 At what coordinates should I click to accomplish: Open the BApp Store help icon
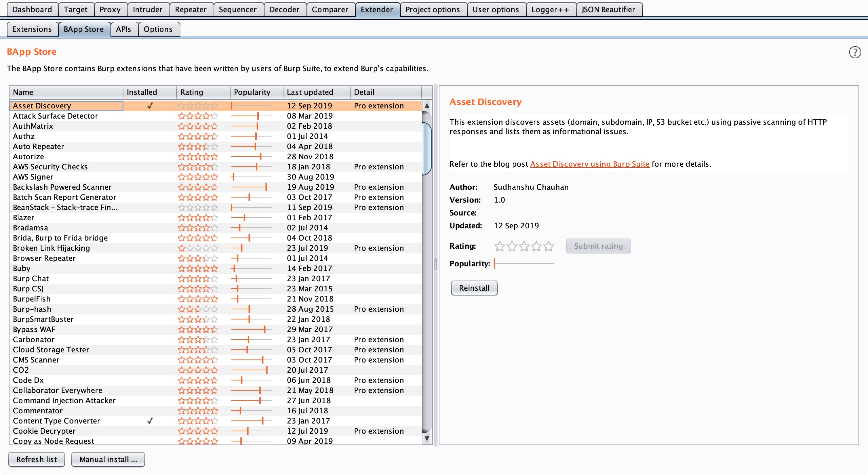855,52
